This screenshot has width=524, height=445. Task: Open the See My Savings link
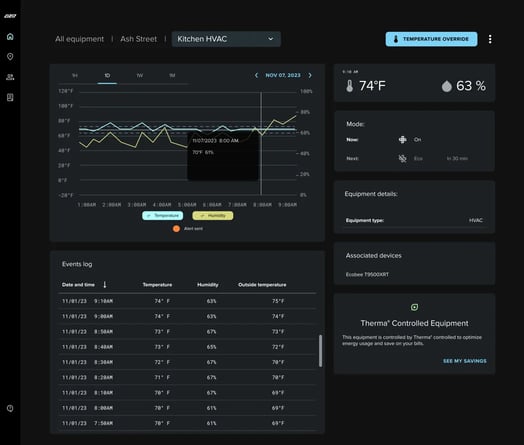click(x=465, y=361)
